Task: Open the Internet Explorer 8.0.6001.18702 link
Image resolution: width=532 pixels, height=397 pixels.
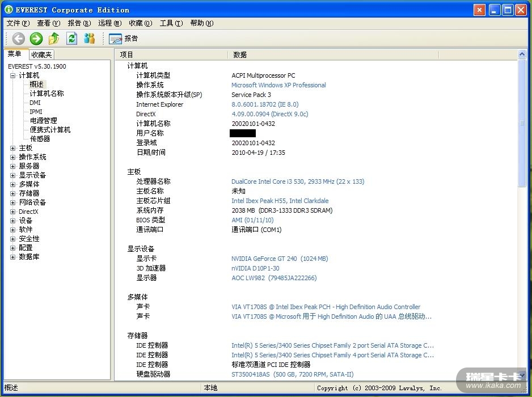Action: (265, 104)
